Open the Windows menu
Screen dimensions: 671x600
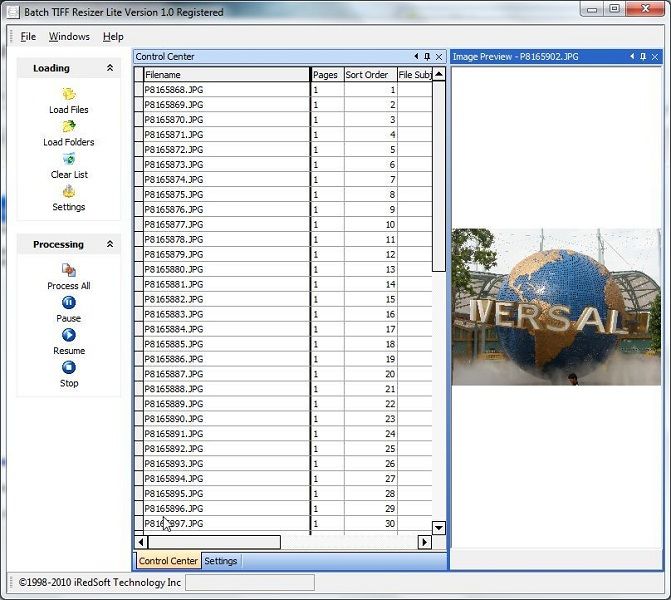click(x=69, y=37)
